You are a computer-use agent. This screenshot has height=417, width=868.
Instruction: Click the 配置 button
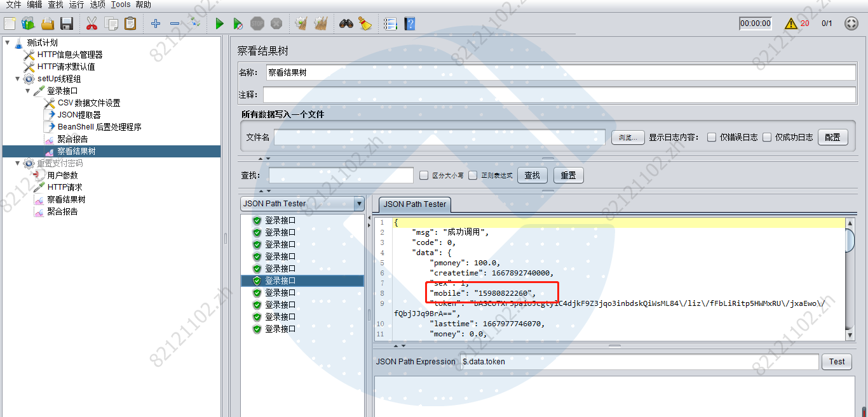point(832,137)
